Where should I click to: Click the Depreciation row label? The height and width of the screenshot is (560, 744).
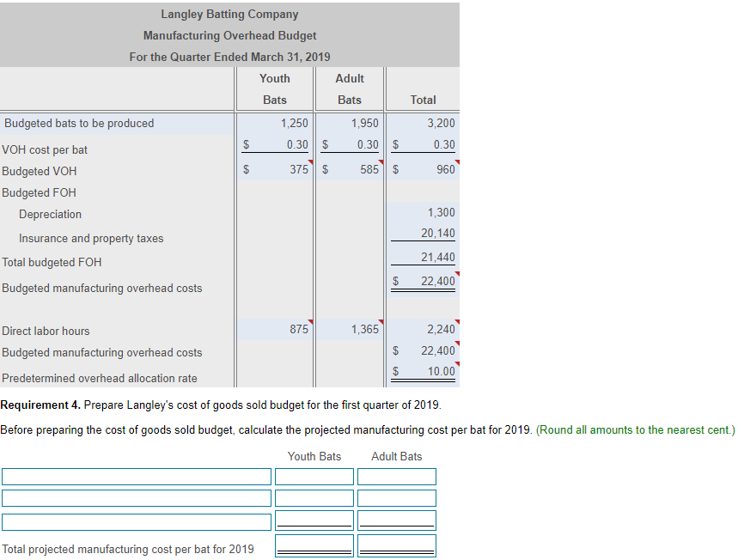(51, 215)
